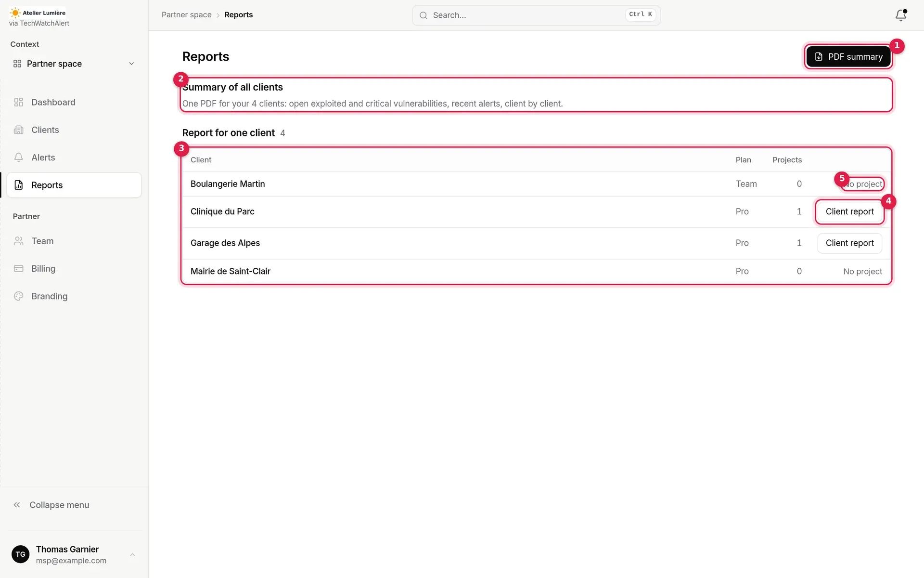
Task: Click the Alerts bell icon in sidebar
Action: pos(19,158)
